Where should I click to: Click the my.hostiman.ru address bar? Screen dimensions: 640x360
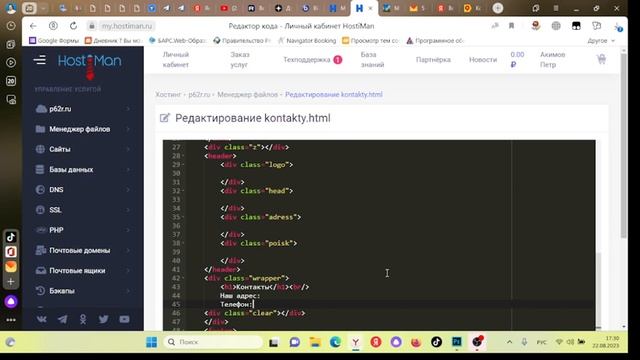click(127, 26)
